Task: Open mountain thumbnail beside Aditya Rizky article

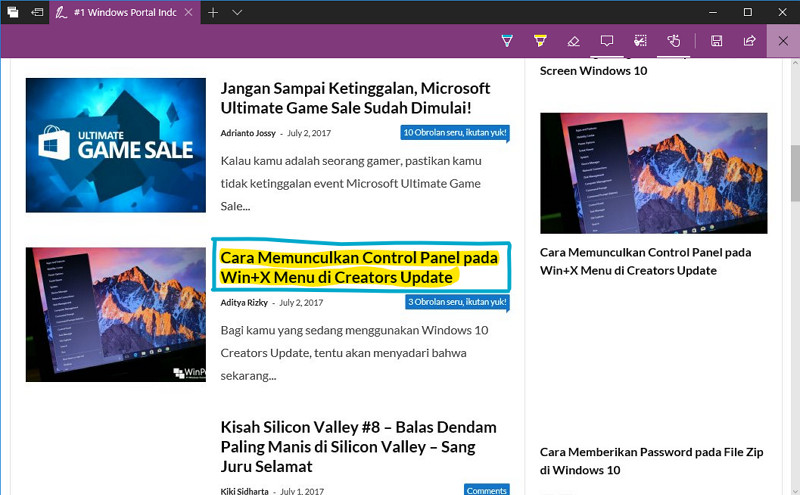Action: (x=116, y=314)
